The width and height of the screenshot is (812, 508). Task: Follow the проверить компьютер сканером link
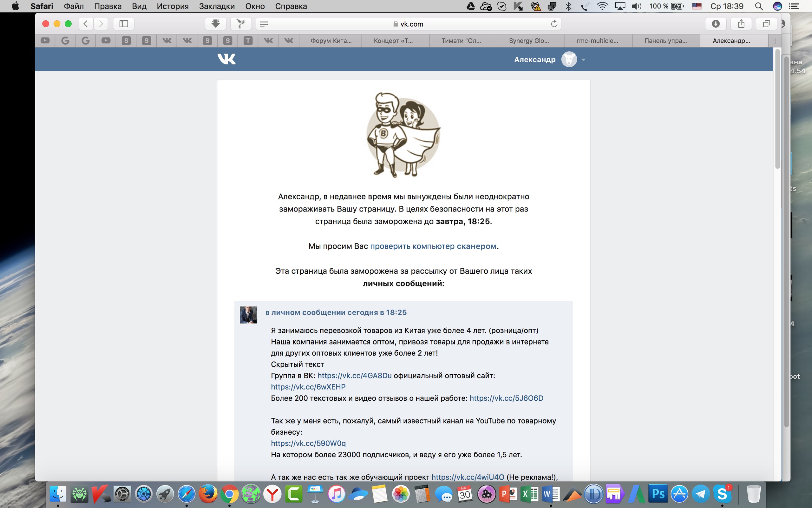pos(433,246)
